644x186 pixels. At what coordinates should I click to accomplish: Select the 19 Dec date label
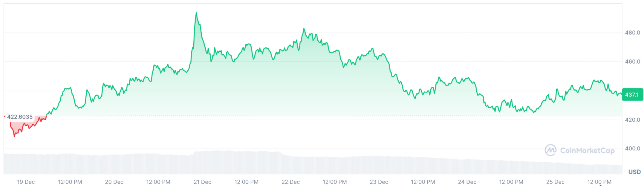click(26, 182)
